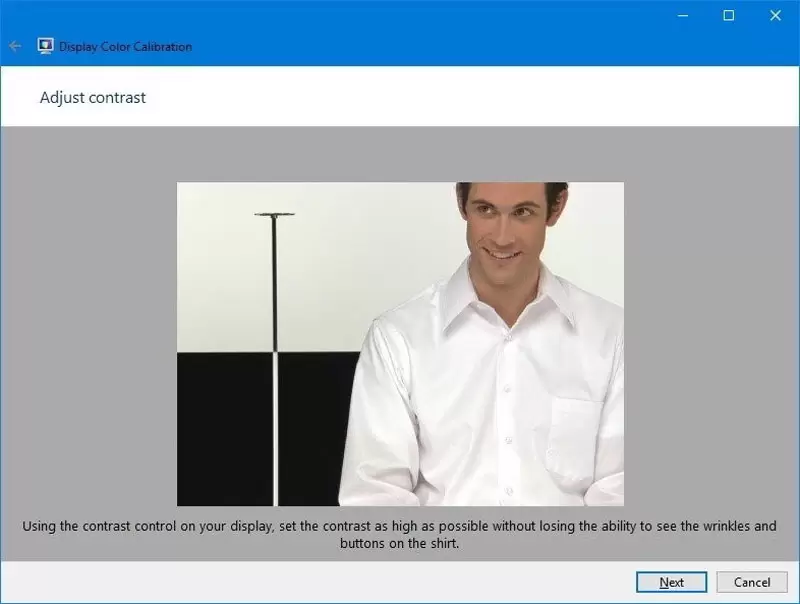Click the black rectangle left of the white line
This screenshot has height=604, width=800.
224,430
